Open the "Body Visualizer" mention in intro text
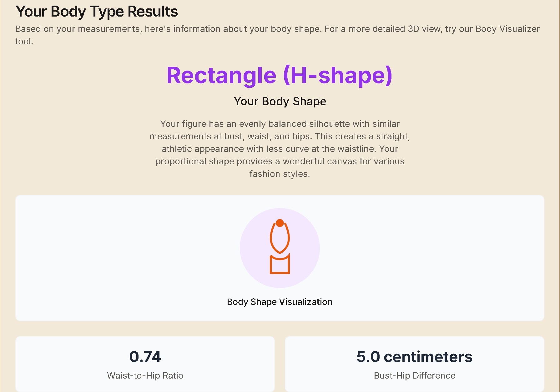Viewport: 560px width, 392px height. click(507, 29)
